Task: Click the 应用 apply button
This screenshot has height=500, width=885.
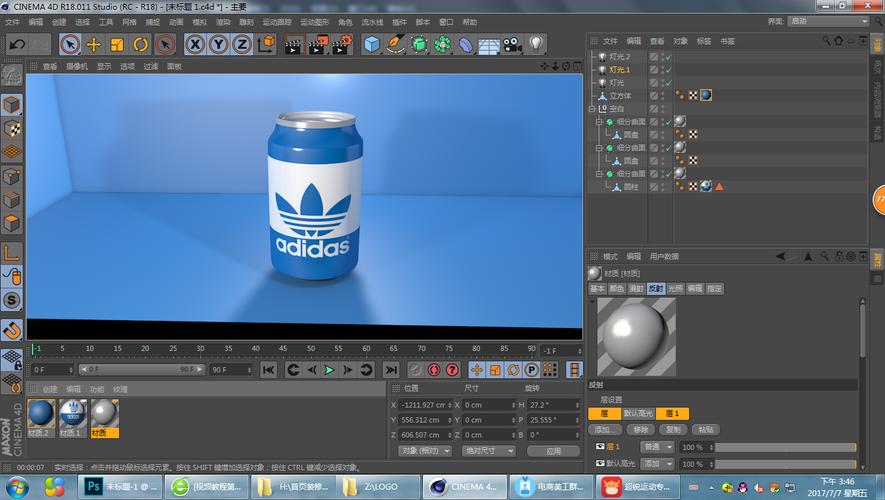Action: pos(553,451)
